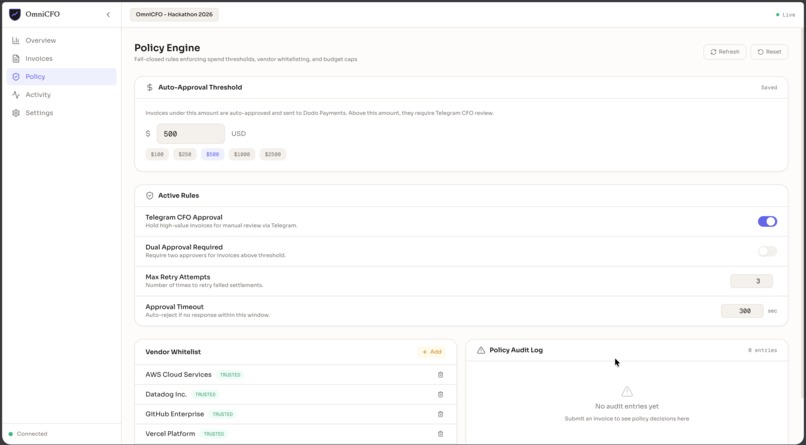This screenshot has width=806, height=445.
Task: Click the Max Retry Attempts value field
Action: point(751,281)
